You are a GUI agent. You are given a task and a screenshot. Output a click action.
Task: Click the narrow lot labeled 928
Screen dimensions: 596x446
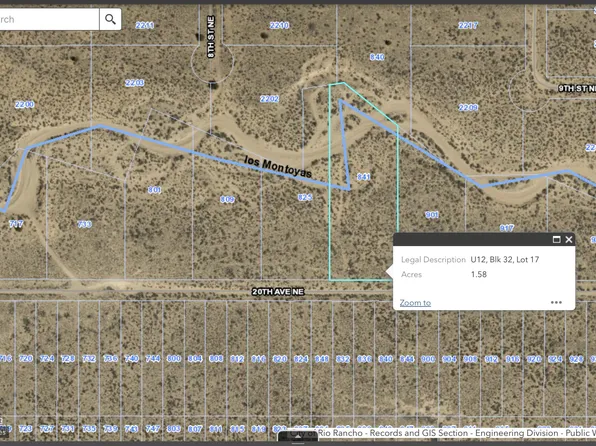tap(576, 359)
